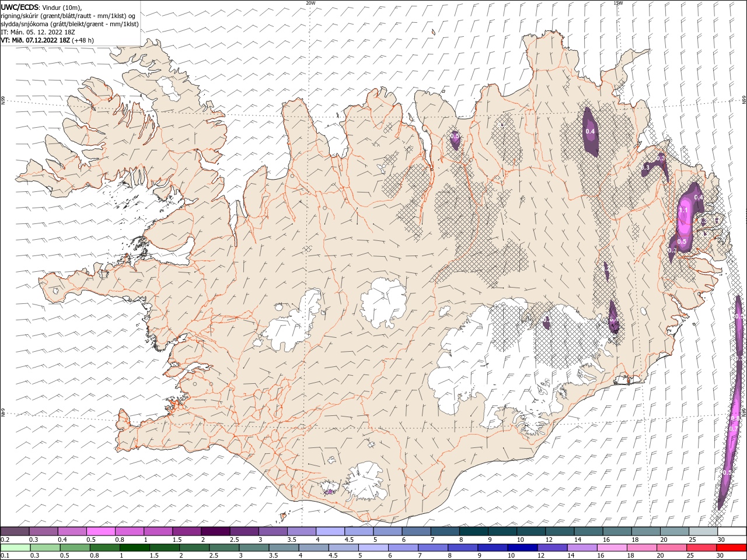
Task: Click upper legend swatch between 14 and 16
Action: click(x=588, y=531)
